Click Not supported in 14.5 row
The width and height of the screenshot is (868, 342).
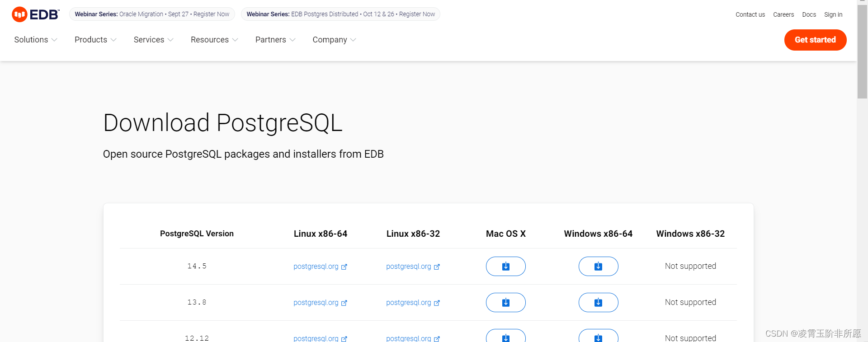(x=690, y=266)
